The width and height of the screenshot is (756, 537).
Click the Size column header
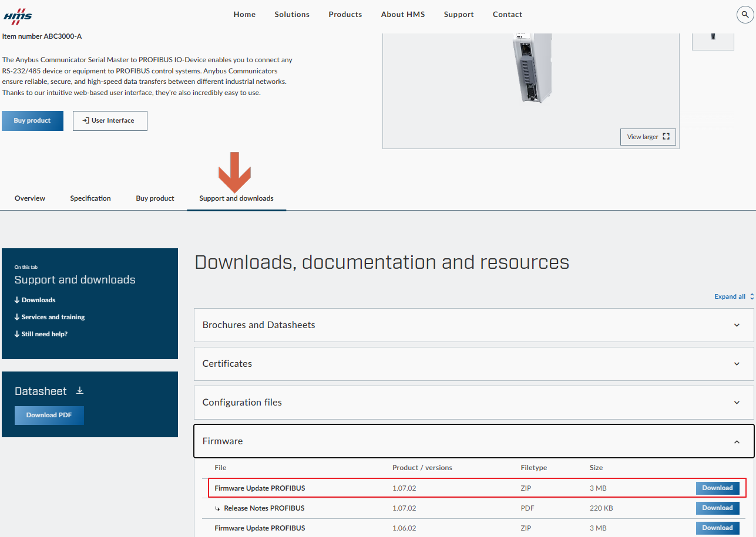(x=596, y=468)
